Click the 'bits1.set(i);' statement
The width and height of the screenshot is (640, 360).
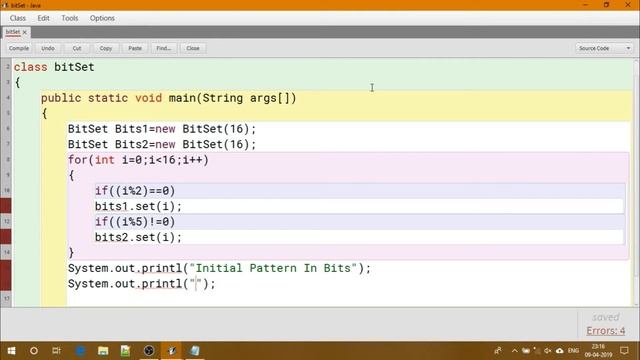pos(138,206)
